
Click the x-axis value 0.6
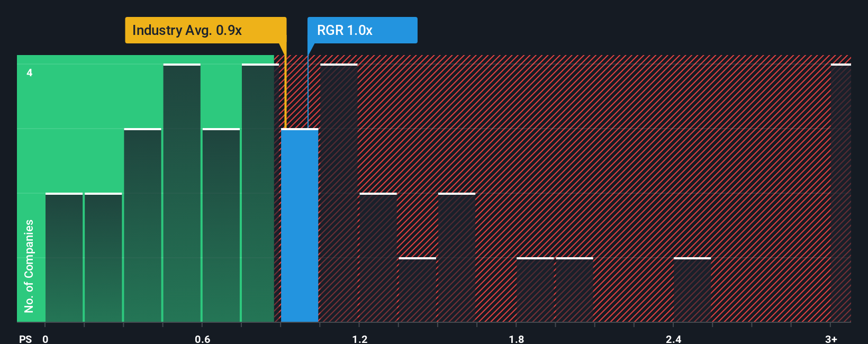[202, 339]
